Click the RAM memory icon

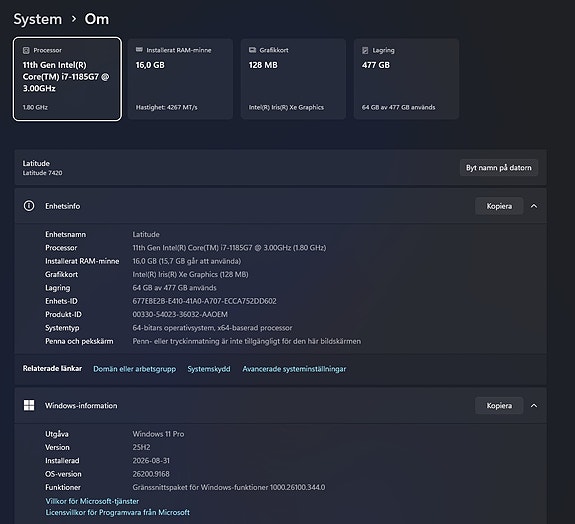coord(139,50)
